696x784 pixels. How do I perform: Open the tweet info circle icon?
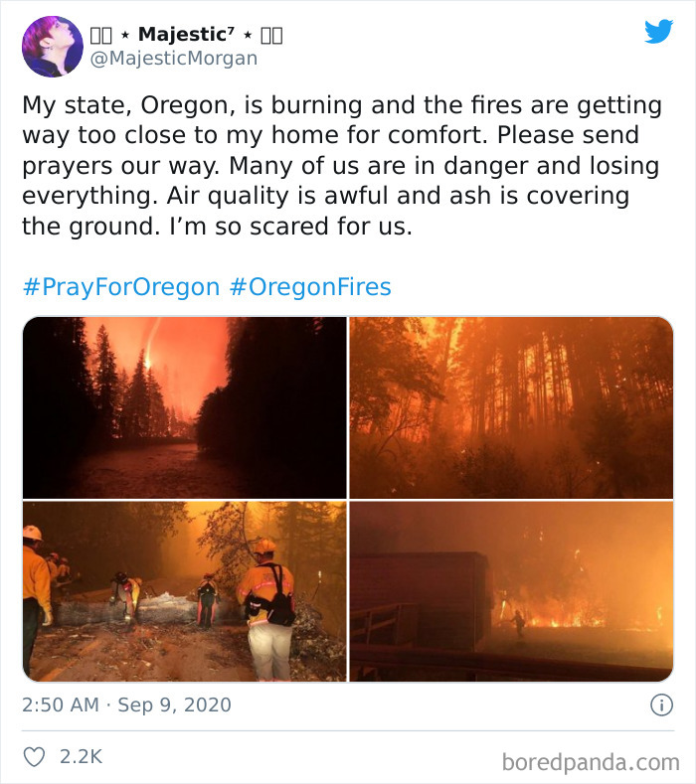[660, 706]
